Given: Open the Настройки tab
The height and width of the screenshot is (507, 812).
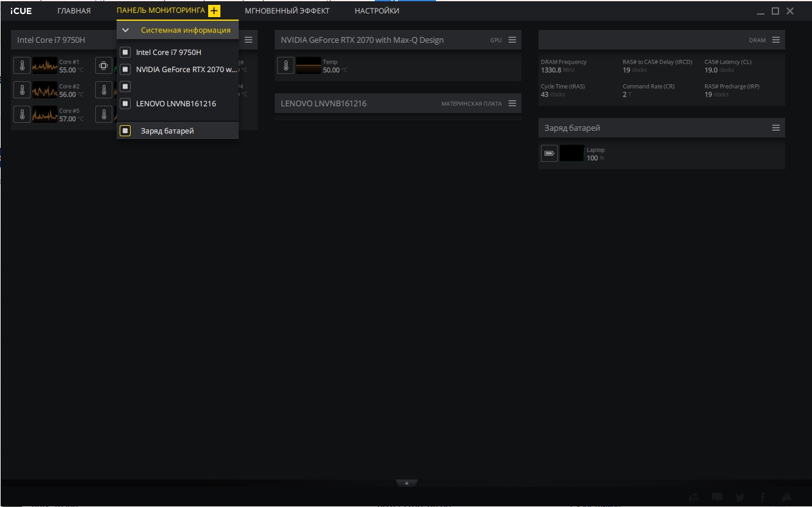Looking at the screenshot, I should 377,11.
